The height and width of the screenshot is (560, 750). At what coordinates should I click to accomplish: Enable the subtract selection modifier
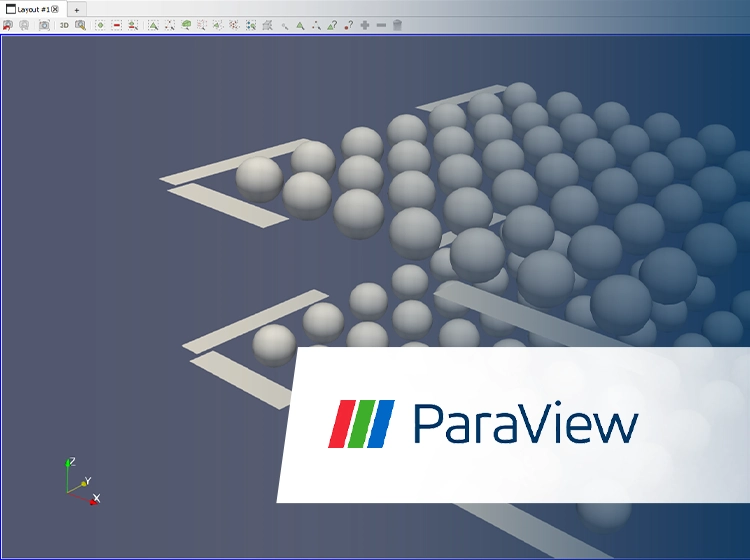click(x=116, y=25)
